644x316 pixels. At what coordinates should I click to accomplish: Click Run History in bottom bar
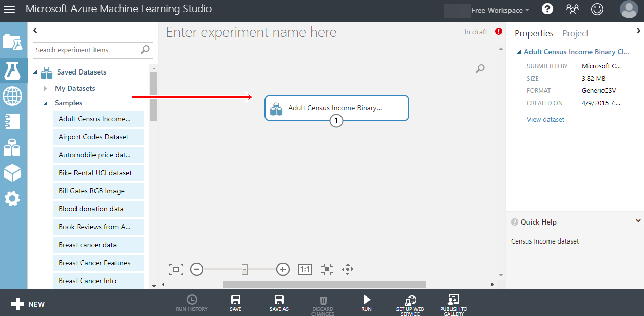(x=192, y=303)
